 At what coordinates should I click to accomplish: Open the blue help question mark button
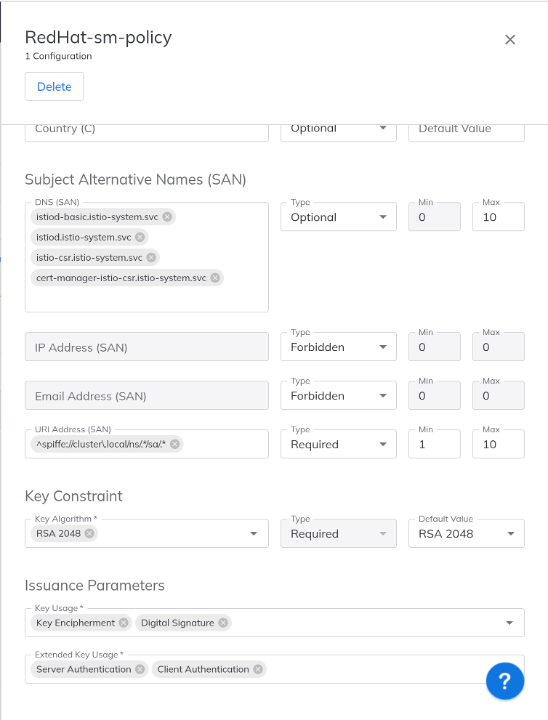[505, 681]
